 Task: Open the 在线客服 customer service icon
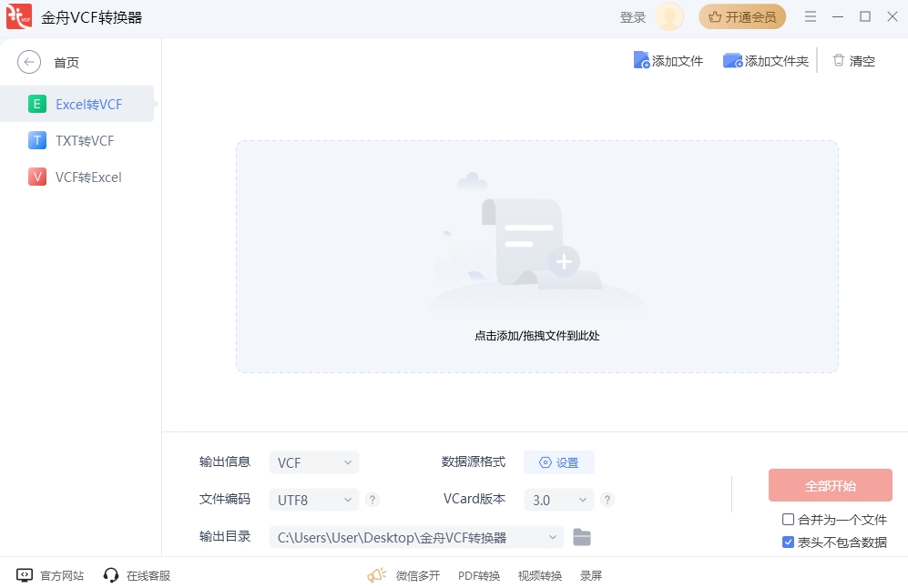(x=111, y=575)
